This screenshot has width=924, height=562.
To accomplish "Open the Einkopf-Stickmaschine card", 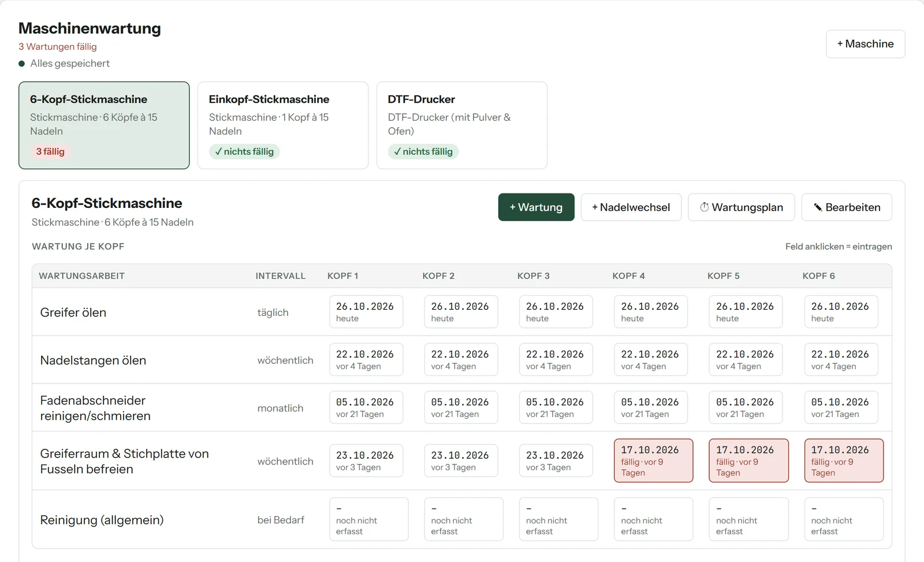I will (283, 125).
